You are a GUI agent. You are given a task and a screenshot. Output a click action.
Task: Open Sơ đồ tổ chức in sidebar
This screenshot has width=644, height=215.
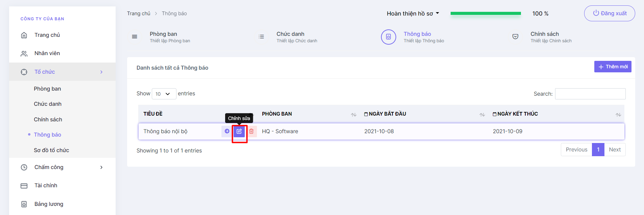point(51,150)
